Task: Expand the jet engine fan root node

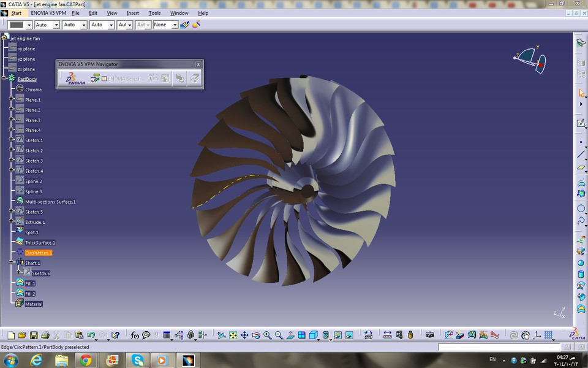Action: coord(4,37)
